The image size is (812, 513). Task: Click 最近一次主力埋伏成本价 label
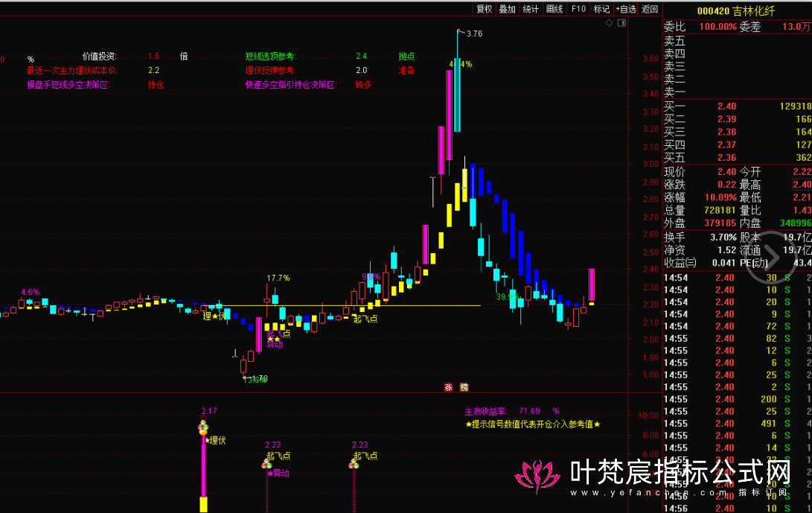72,71
